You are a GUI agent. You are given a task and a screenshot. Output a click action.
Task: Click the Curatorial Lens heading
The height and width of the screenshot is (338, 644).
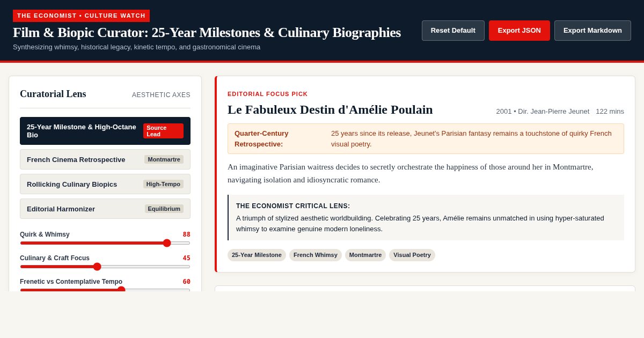(53, 94)
